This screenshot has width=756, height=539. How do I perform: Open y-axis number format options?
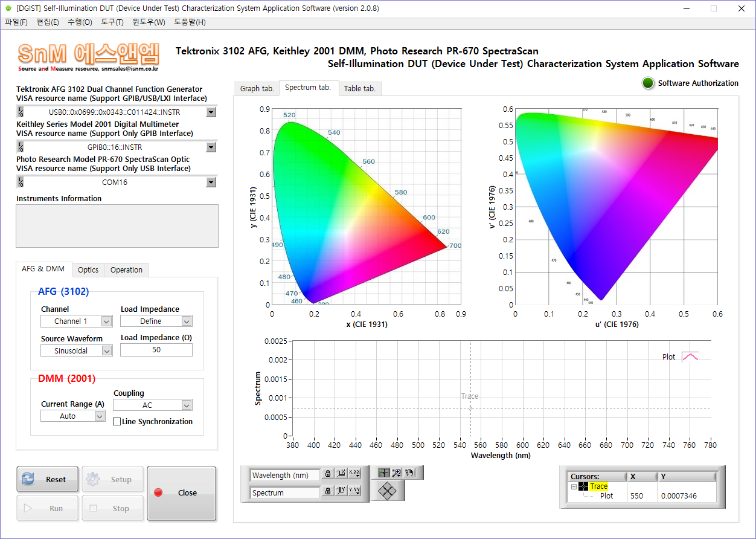pos(354,491)
